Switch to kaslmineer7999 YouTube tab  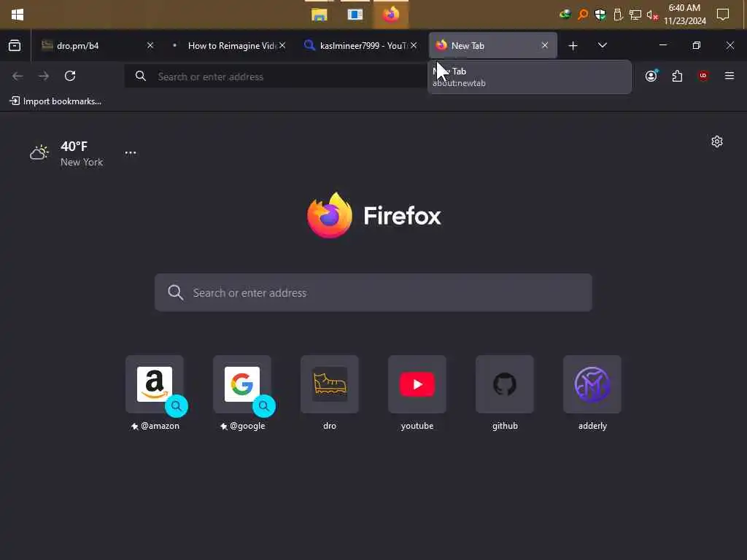[360, 46]
